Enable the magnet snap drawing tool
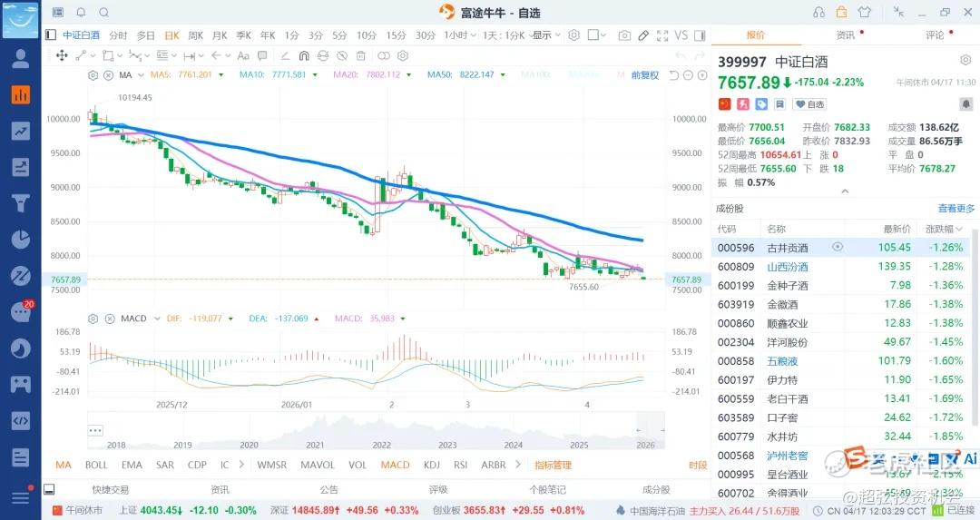This screenshot has height=520, width=980. click(304, 55)
